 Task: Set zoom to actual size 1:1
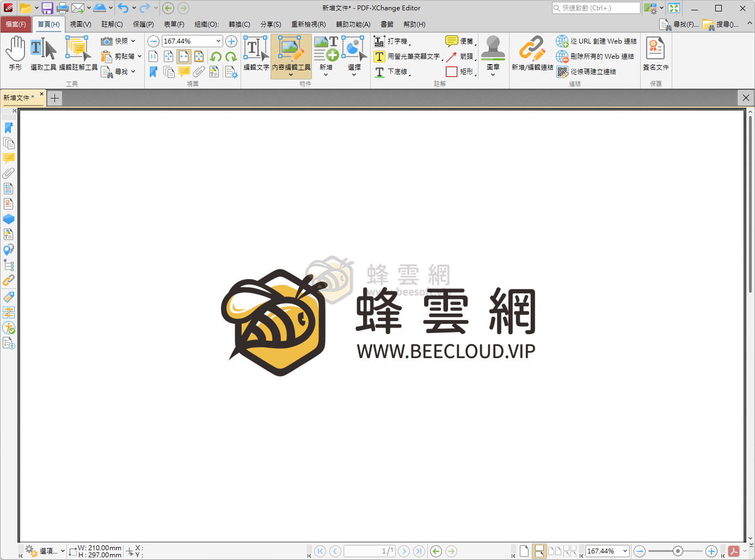154,57
